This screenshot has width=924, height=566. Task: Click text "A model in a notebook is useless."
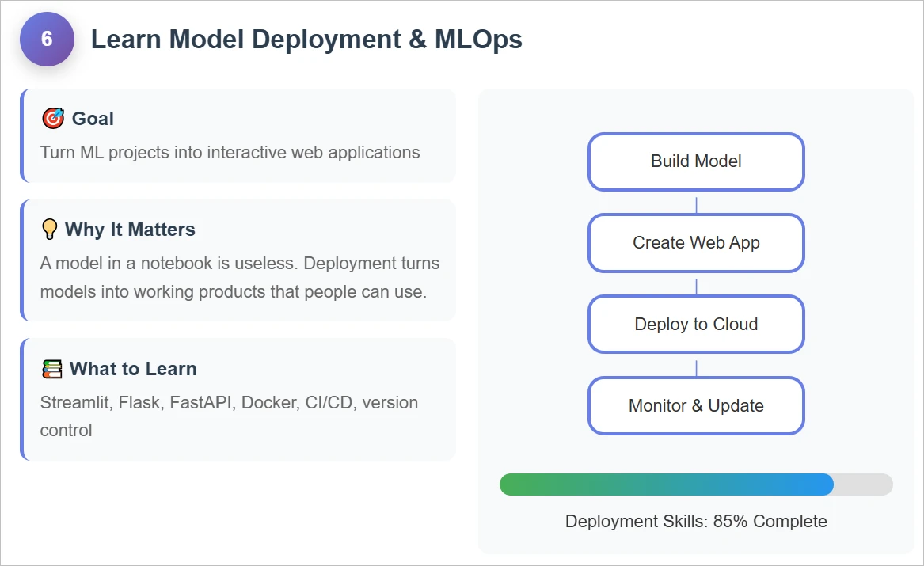169,264
